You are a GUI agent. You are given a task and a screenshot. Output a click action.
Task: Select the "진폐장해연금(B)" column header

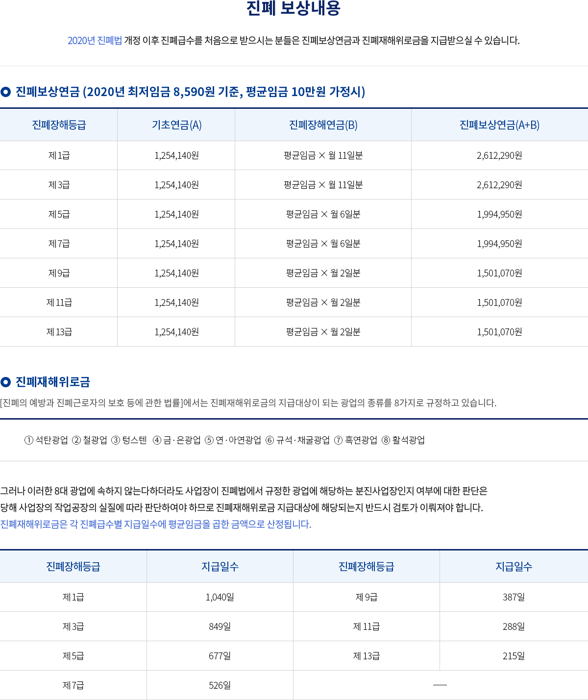pos(323,125)
